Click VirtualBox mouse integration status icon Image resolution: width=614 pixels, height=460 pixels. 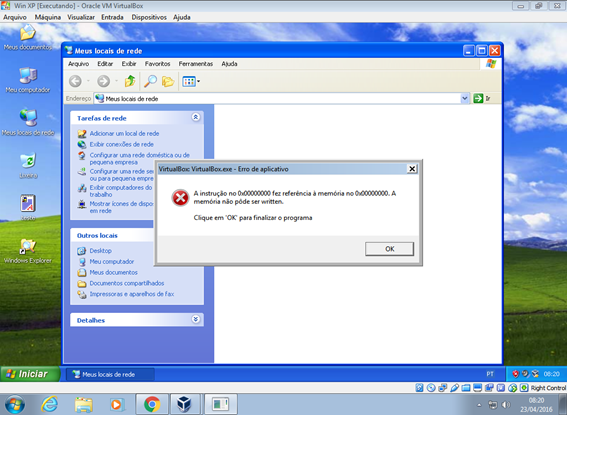coord(513,388)
